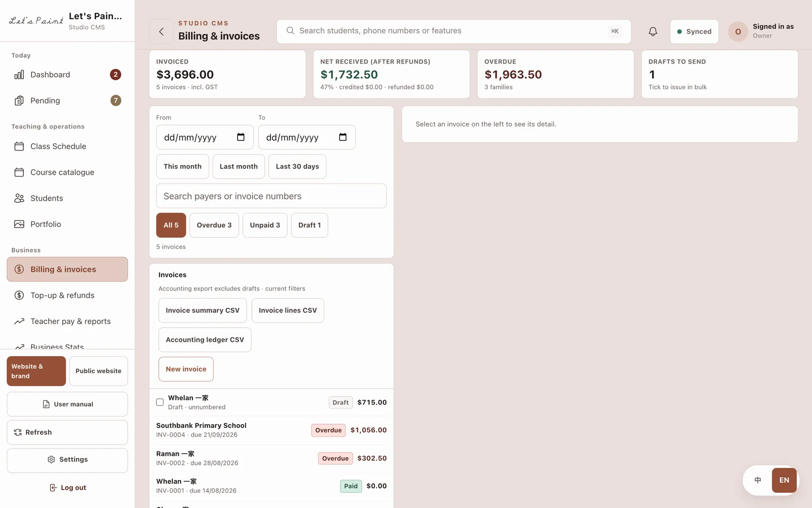Click the back arrow beside Billing & invoices
Viewport: 812px width, 508px height.
161,31
